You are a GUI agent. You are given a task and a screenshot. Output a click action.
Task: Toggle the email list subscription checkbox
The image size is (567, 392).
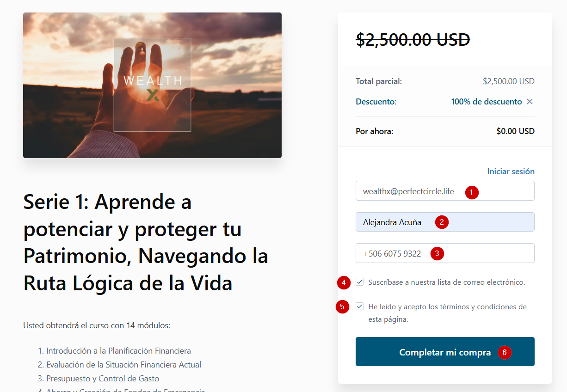pos(360,282)
